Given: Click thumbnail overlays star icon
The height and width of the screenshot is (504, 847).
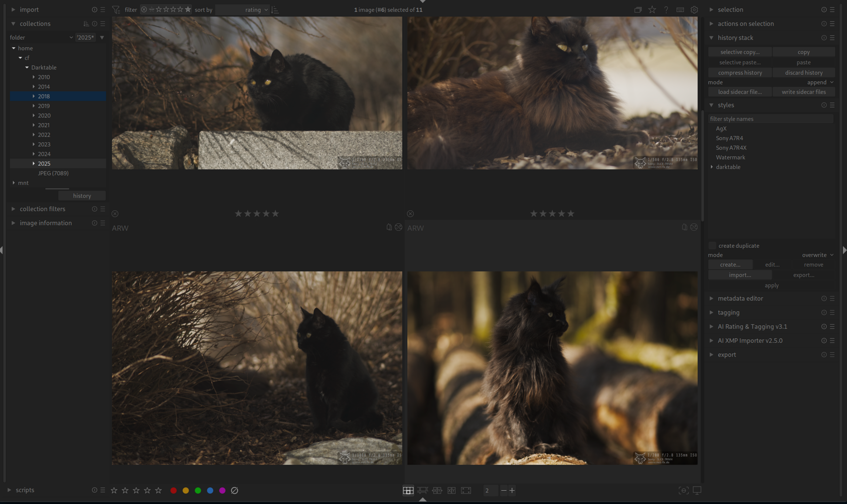Looking at the screenshot, I should pos(652,10).
